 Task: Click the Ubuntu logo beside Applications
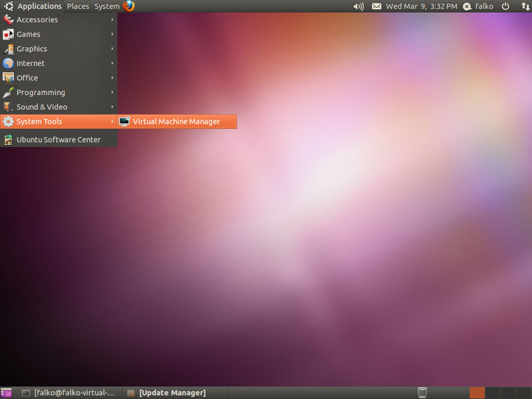pos(9,6)
